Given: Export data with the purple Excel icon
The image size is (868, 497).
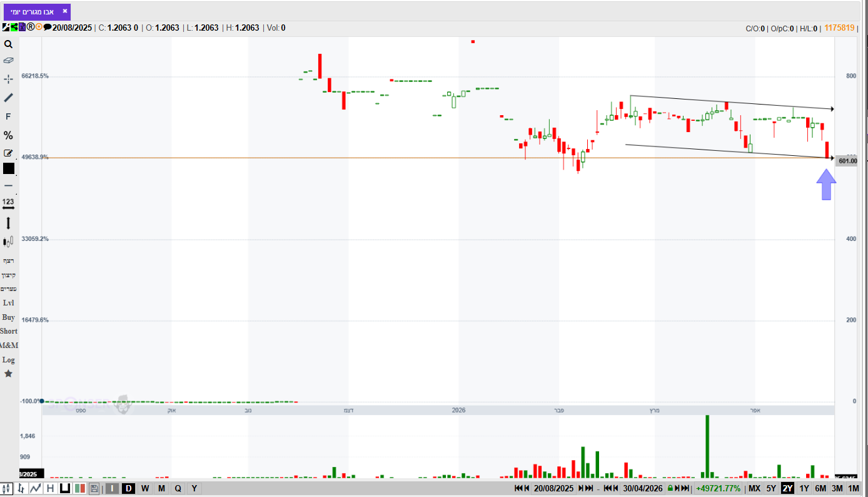Looking at the screenshot, I should pos(22,28).
